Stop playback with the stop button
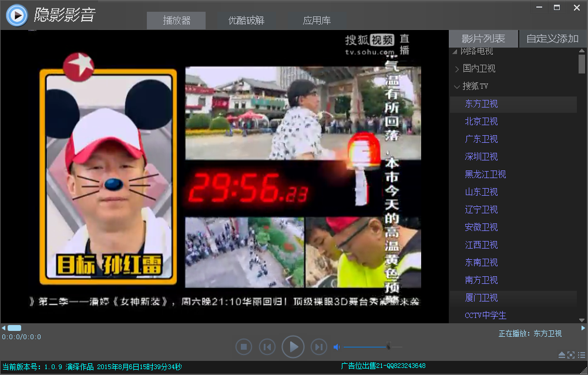The width and height of the screenshot is (588, 375). click(244, 347)
